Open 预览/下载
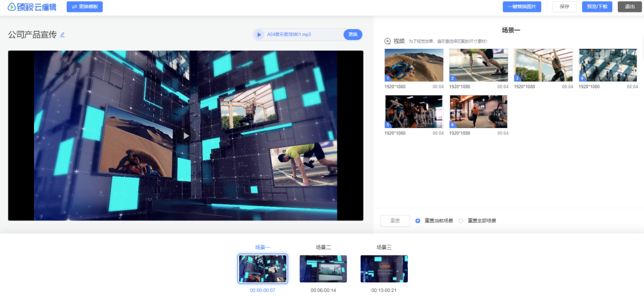 pos(597,7)
